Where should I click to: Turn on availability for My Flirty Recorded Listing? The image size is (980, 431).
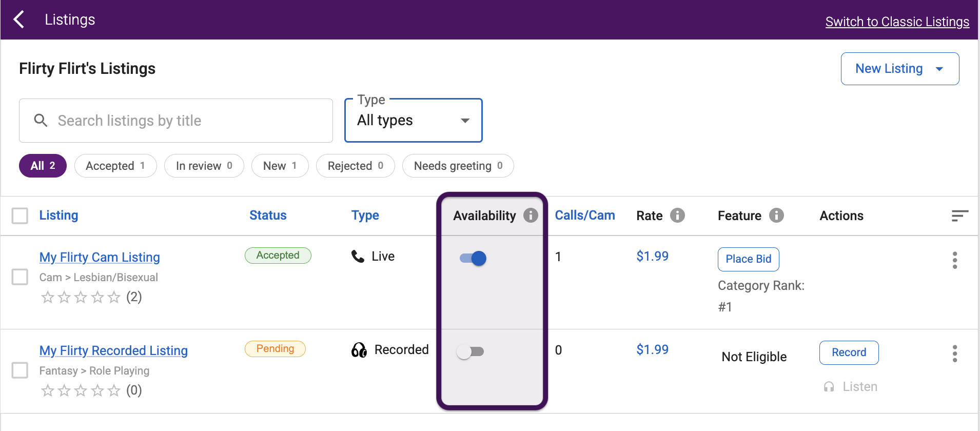[471, 351]
